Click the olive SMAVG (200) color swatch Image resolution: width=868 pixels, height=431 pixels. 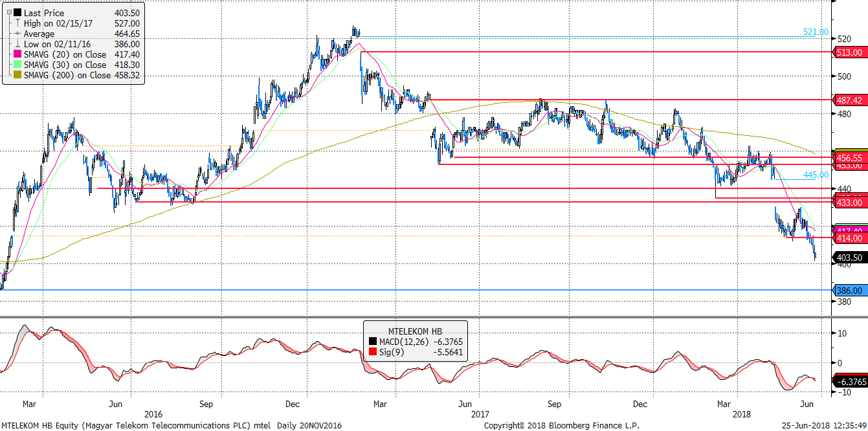tap(17, 75)
